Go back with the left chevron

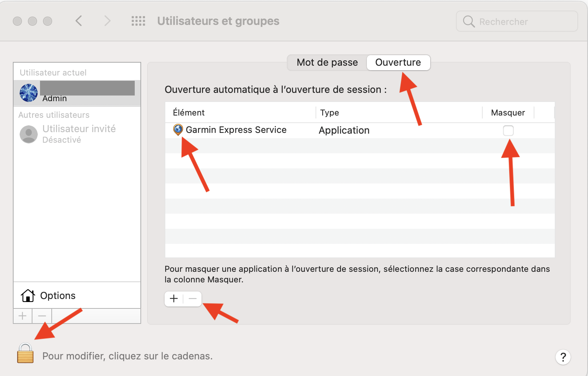tap(79, 21)
